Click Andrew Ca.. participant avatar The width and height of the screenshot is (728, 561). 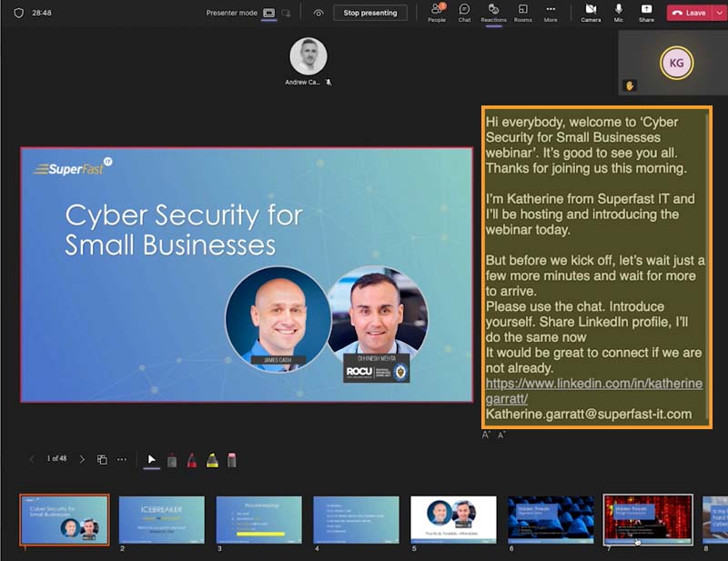[308, 56]
